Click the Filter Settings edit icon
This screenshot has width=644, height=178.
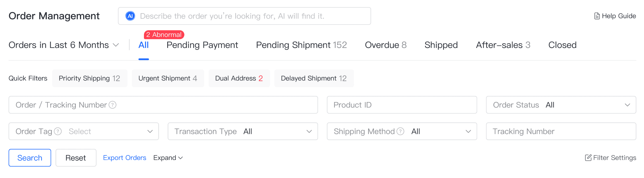(588, 158)
